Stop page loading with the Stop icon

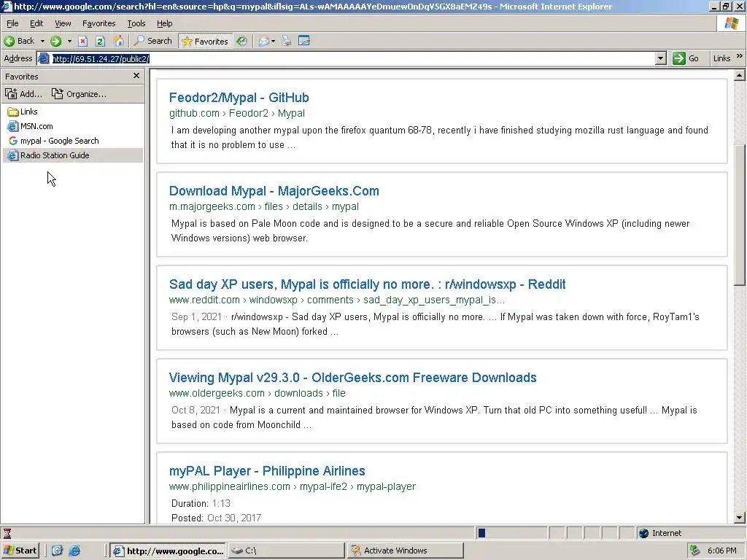(82, 41)
